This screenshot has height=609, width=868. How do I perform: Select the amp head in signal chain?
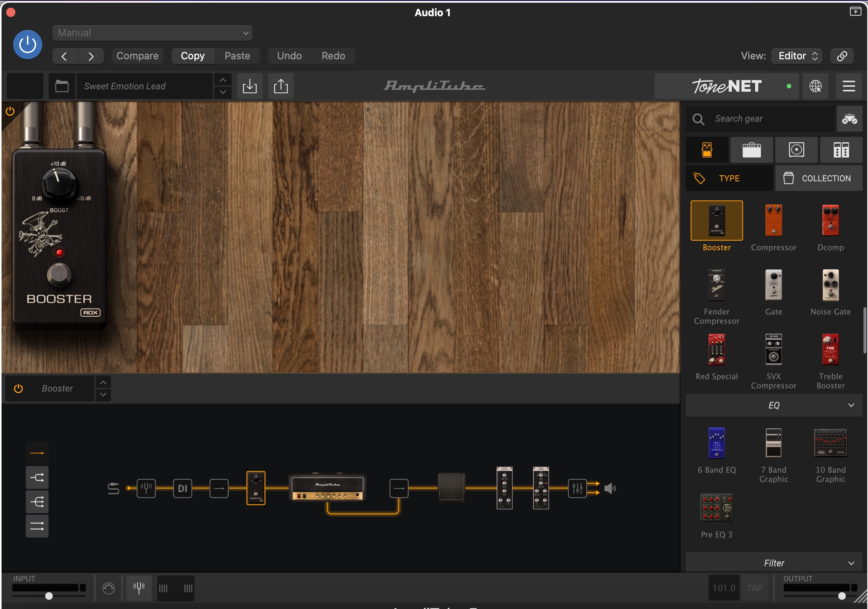pos(327,488)
